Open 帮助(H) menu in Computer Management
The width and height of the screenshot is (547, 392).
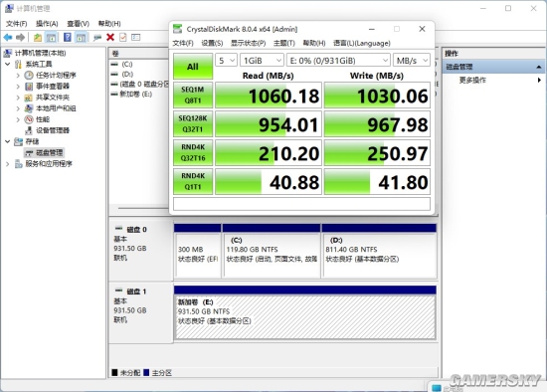tap(109, 24)
